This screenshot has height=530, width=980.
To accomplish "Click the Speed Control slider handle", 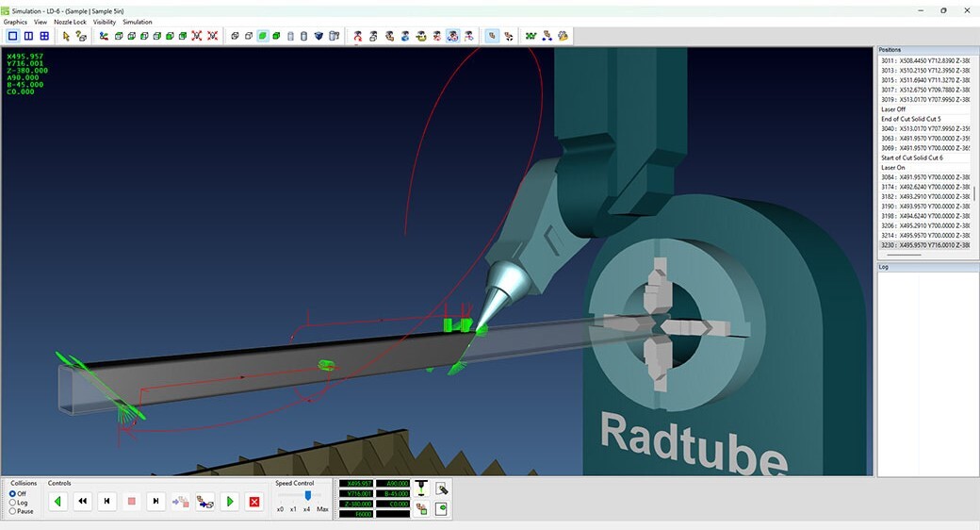I will [306, 495].
